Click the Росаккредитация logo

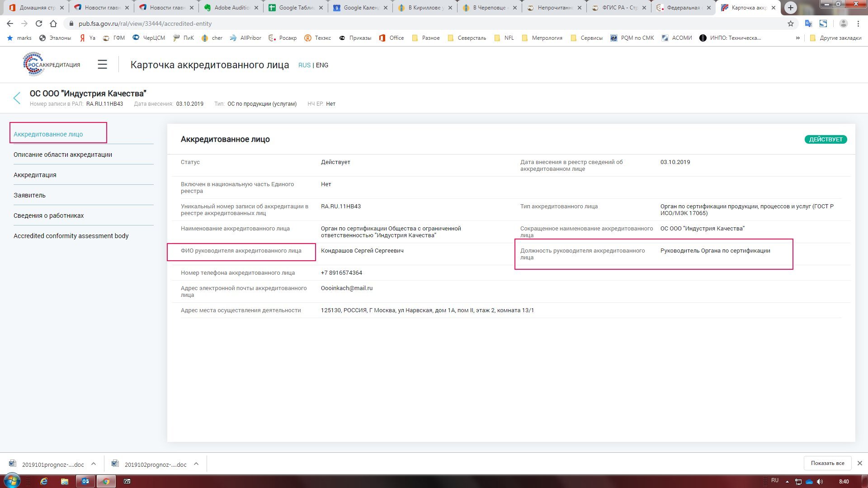pos(52,65)
